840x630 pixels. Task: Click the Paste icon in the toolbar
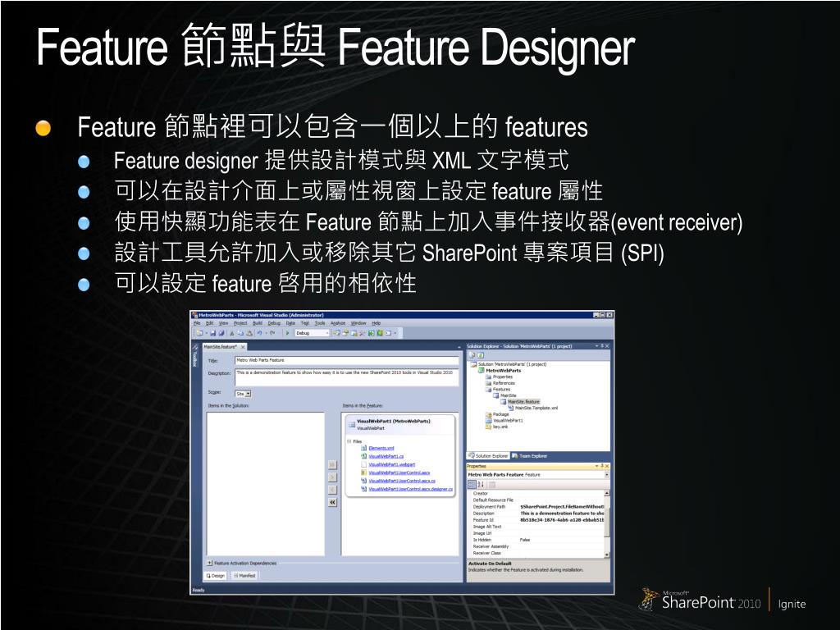click(249, 333)
